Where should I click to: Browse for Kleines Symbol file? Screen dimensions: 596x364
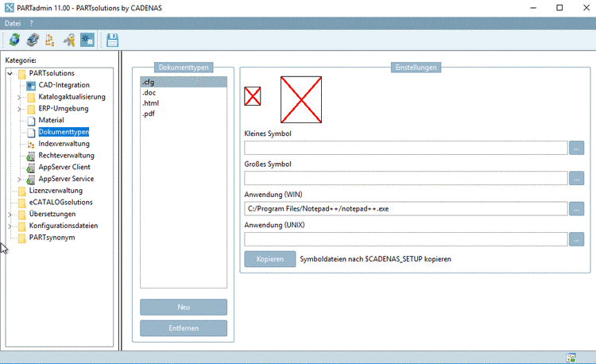tap(577, 148)
